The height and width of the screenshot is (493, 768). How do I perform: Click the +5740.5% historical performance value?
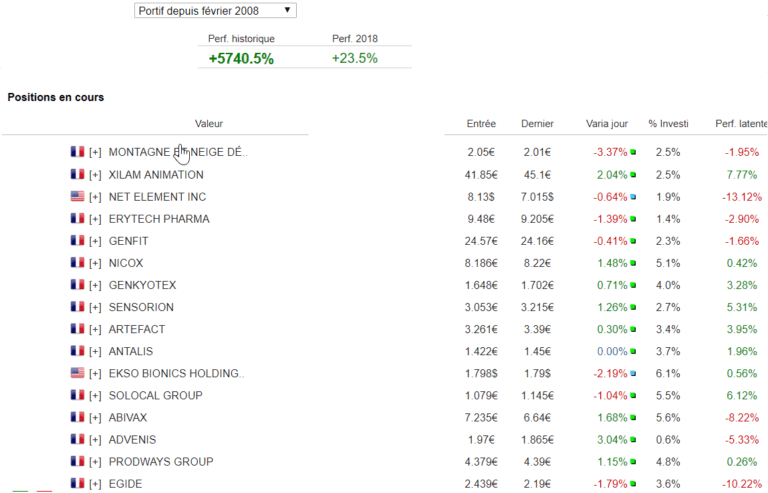point(241,58)
